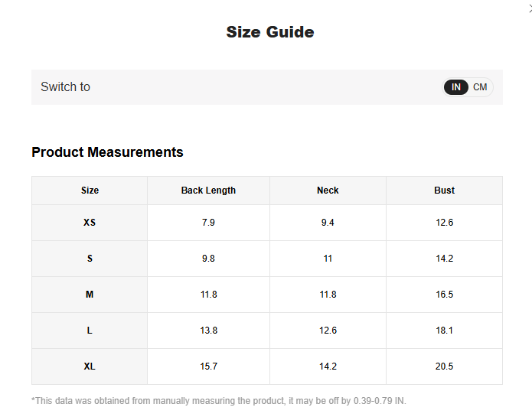Click the XS back length value 7.9
Image resolution: width=532 pixels, height=417 pixels.
click(208, 223)
